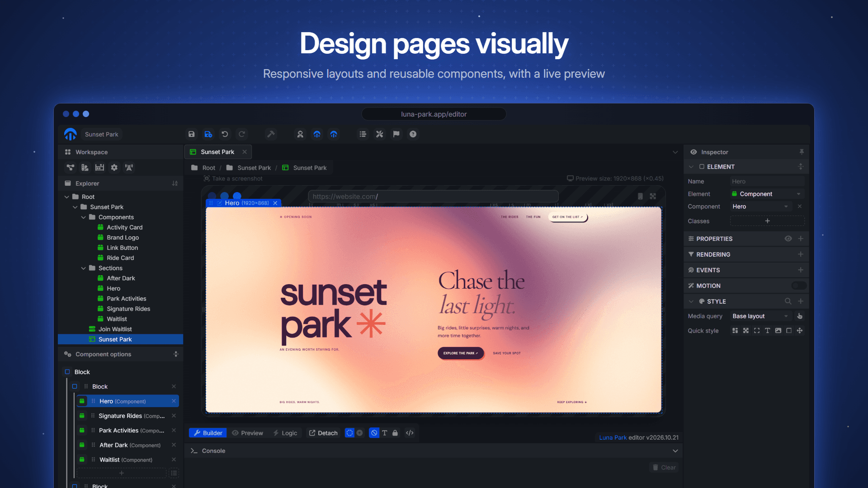Image resolution: width=868 pixels, height=488 pixels.
Task: Search styles with the magnifier icon
Action: (788, 301)
